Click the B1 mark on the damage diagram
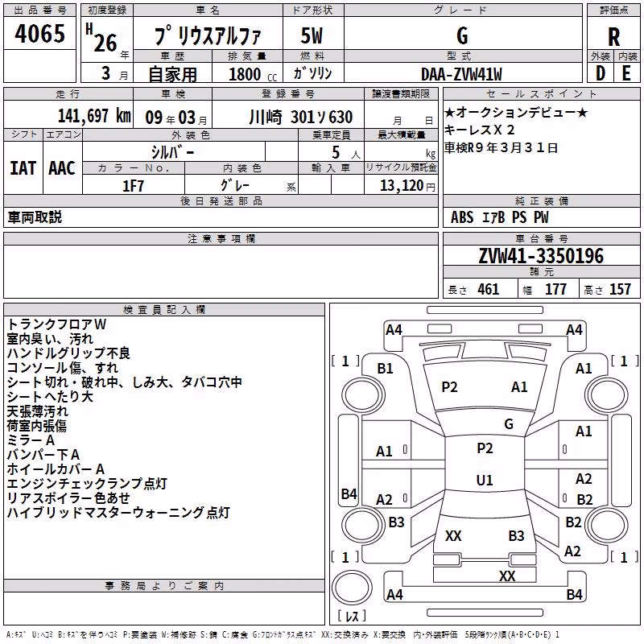Screen dimensions: 644x644 (x=385, y=369)
